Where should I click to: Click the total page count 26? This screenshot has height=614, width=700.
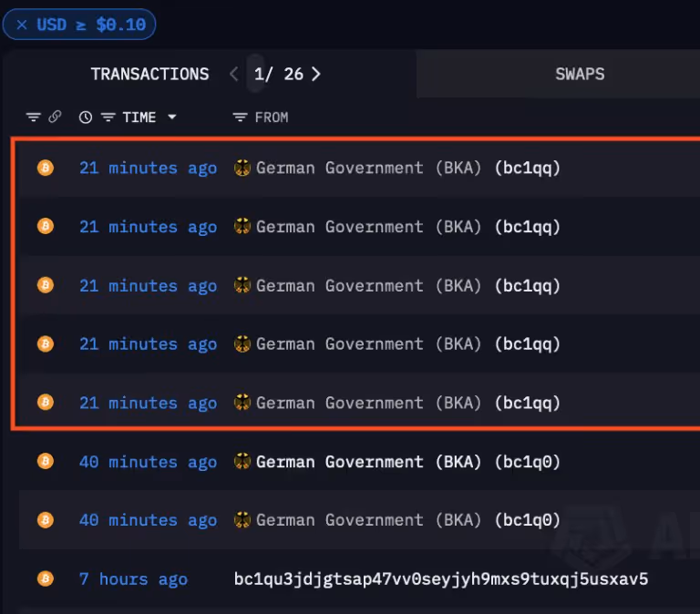coord(293,74)
